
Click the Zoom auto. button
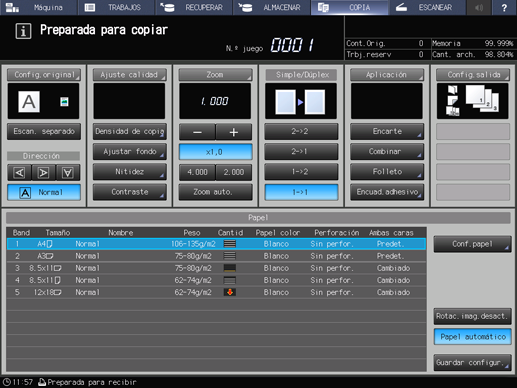[x=215, y=192]
